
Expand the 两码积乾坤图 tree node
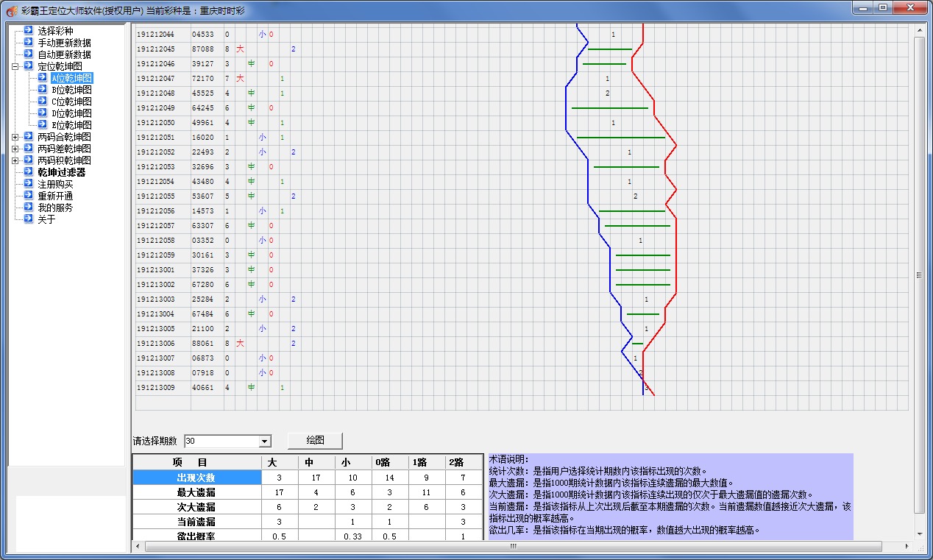15,160
